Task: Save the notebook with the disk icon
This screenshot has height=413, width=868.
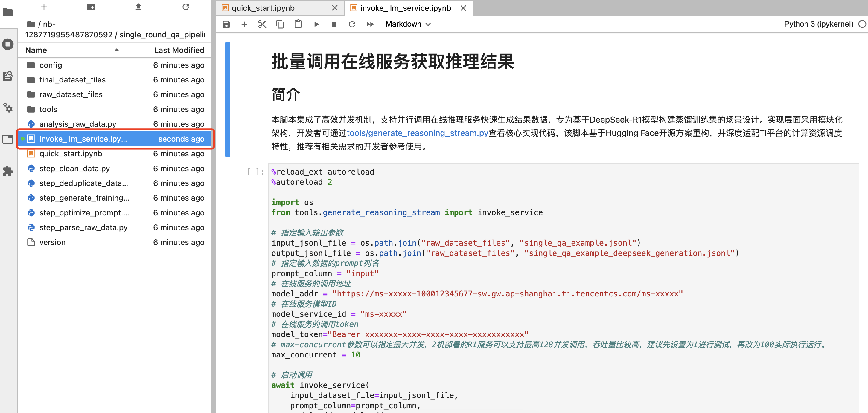Action: pyautogui.click(x=226, y=24)
